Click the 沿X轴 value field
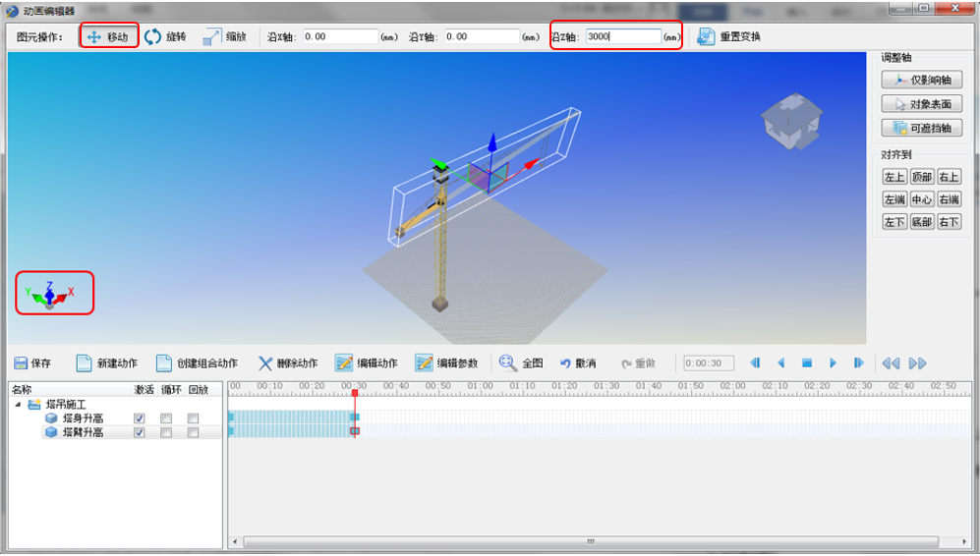This screenshot has height=556, width=980. point(341,37)
